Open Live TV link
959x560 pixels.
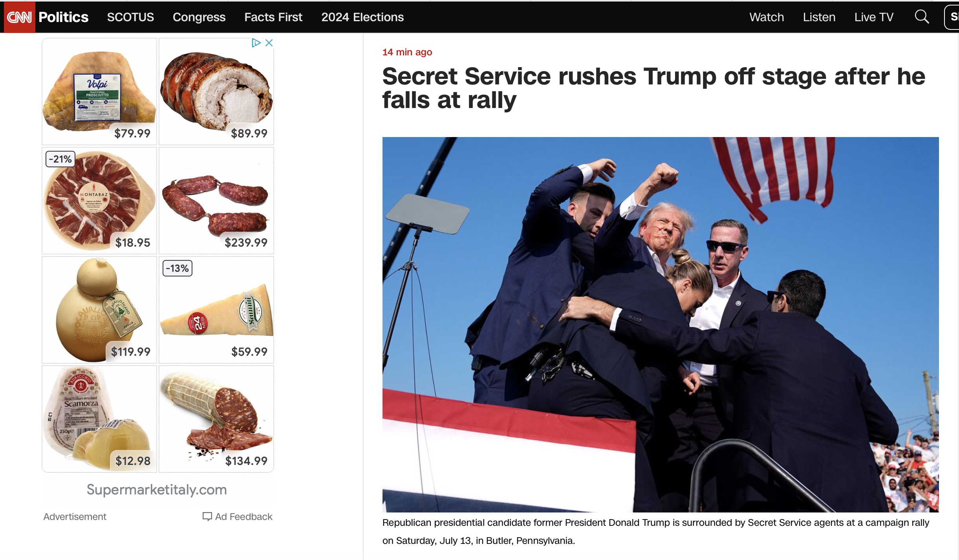(x=874, y=17)
